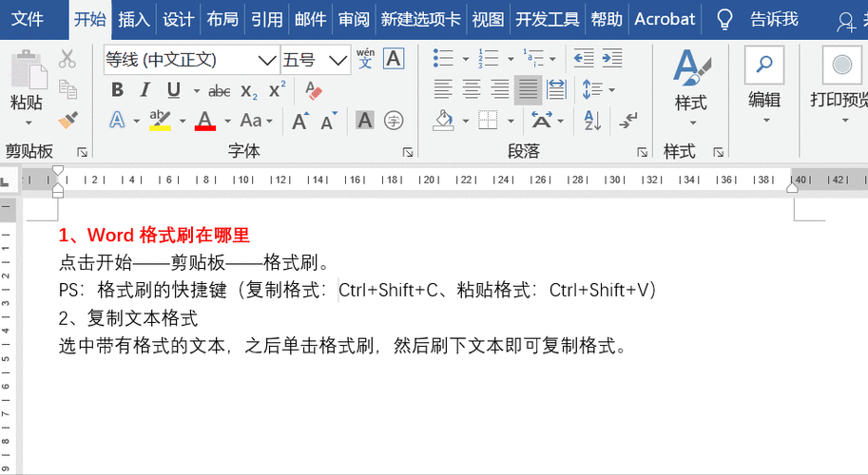Click the Numbering list icon

(x=489, y=58)
